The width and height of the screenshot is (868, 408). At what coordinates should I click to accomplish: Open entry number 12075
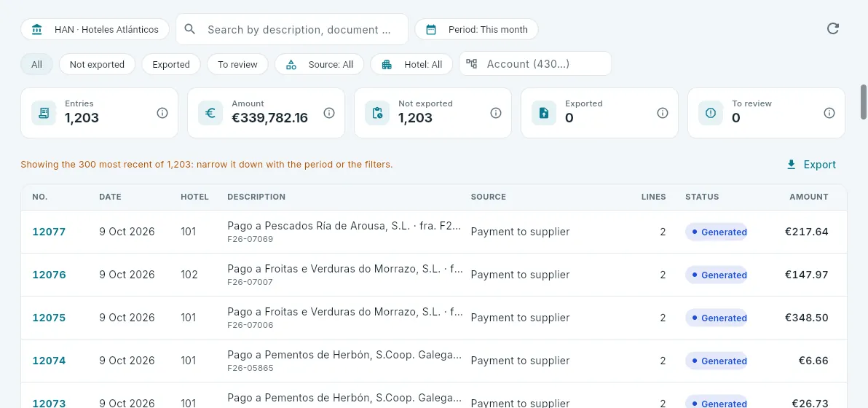click(x=49, y=318)
